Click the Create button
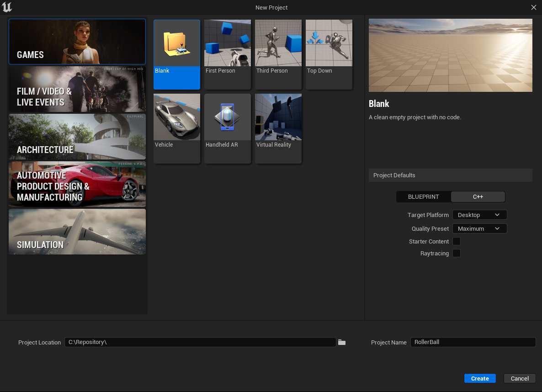This screenshot has width=542, height=392. (x=480, y=378)
